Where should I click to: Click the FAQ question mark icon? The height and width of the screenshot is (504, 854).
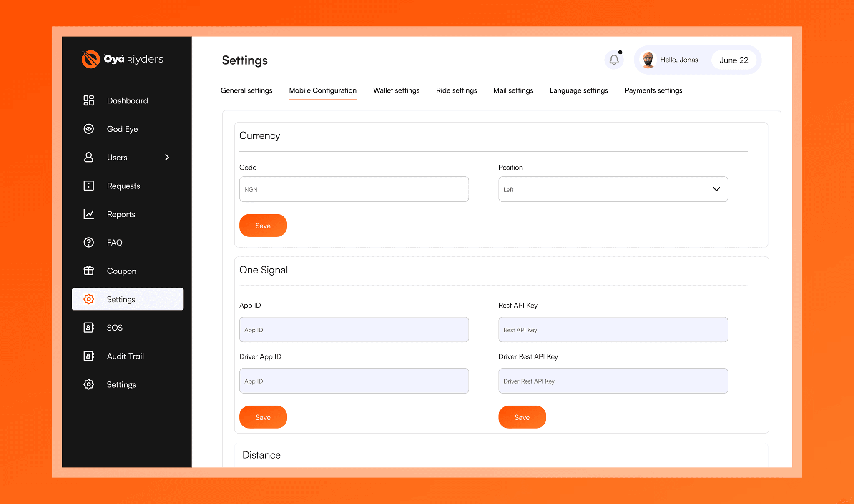pos(88,242)
